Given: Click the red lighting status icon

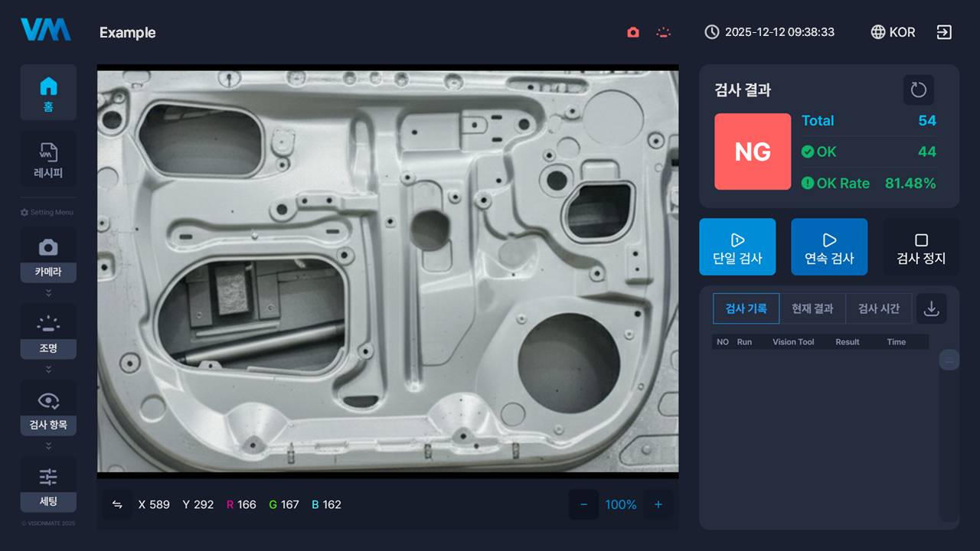Looking at the screenshot, I should pyautogui.click(x=663, y=32).
